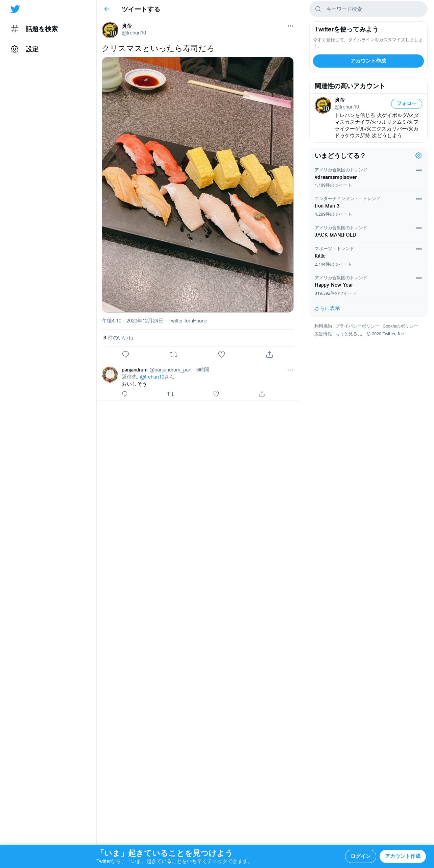Click さらに表示 show more link
Image resolution: width=434 pixels, height=868 pixels.
[327, 308]
